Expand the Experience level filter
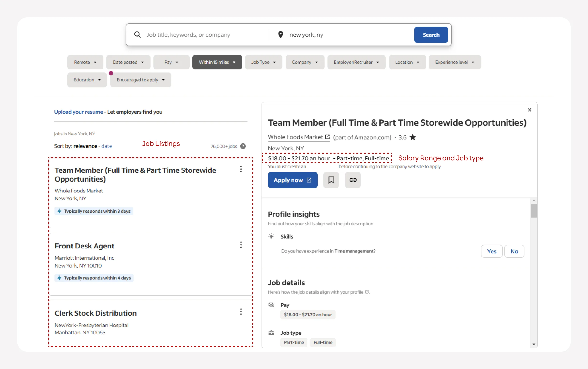 point(455,62)
